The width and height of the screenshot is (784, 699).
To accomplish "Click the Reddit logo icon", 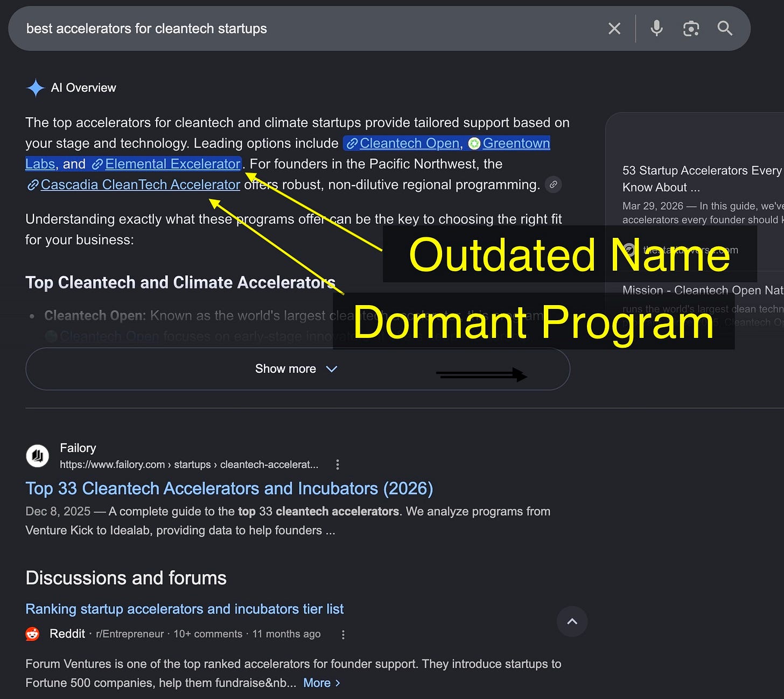I will (x=33, y=634).
